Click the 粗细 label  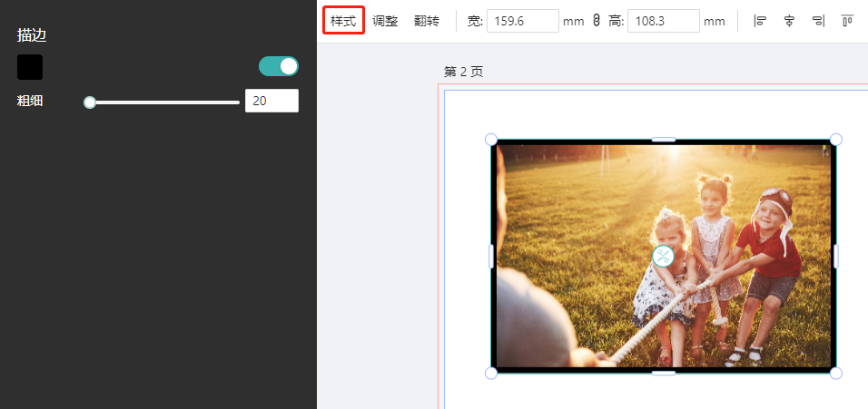pos(30,101)
